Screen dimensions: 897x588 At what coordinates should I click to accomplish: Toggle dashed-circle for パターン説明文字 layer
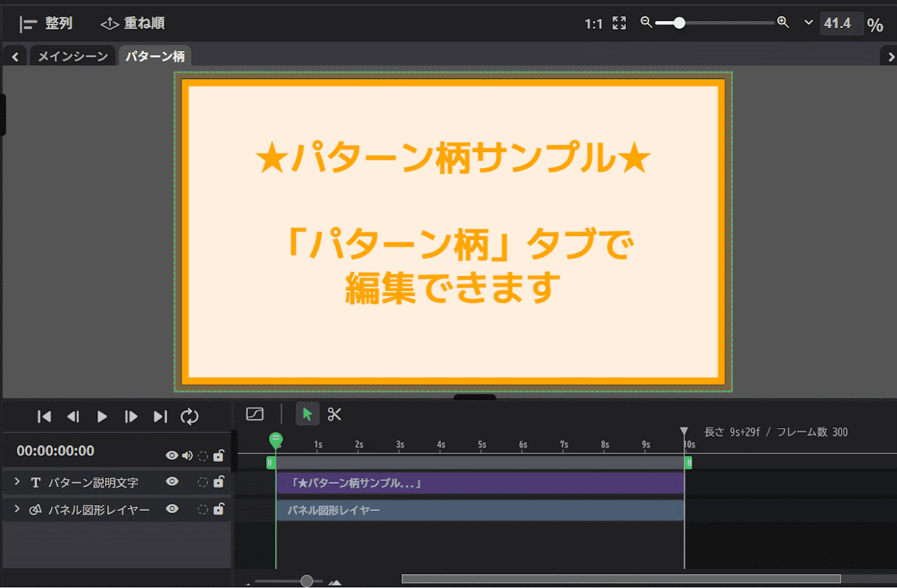[203, 482]
